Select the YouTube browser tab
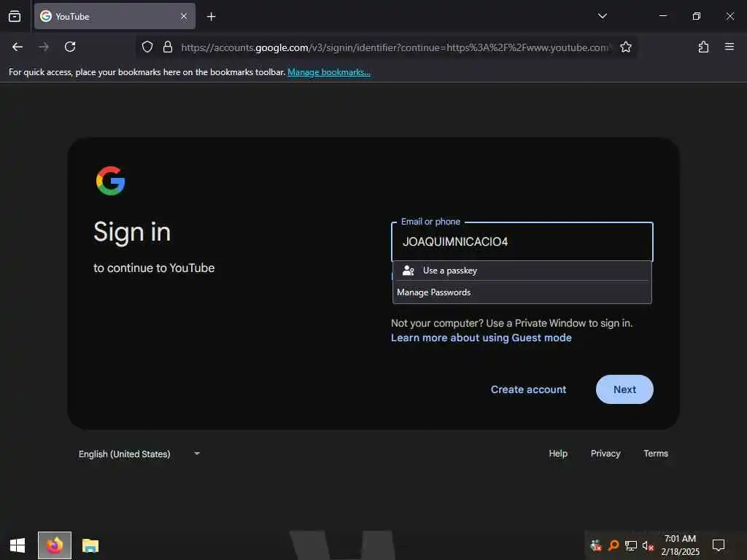 (x=115, y=16)
